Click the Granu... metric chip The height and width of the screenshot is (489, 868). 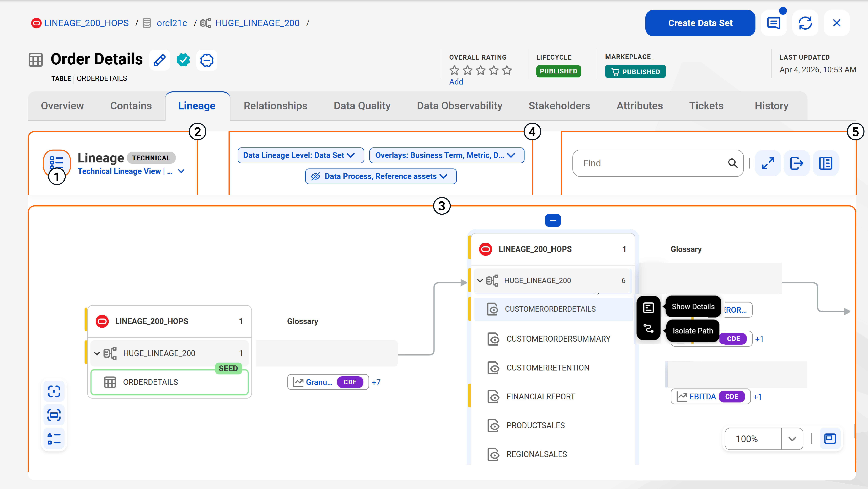click(x=328, y=382)
